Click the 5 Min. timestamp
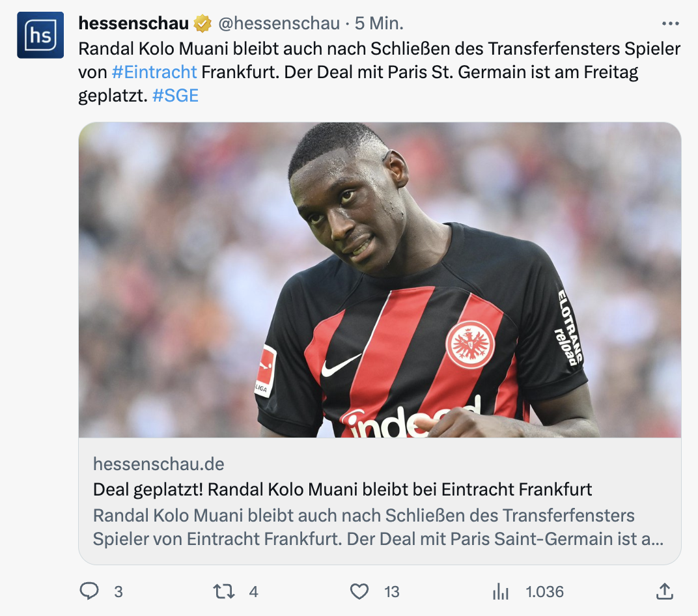Image resolution: width=698 pixels, height=616 pixels. click(379, 23)
